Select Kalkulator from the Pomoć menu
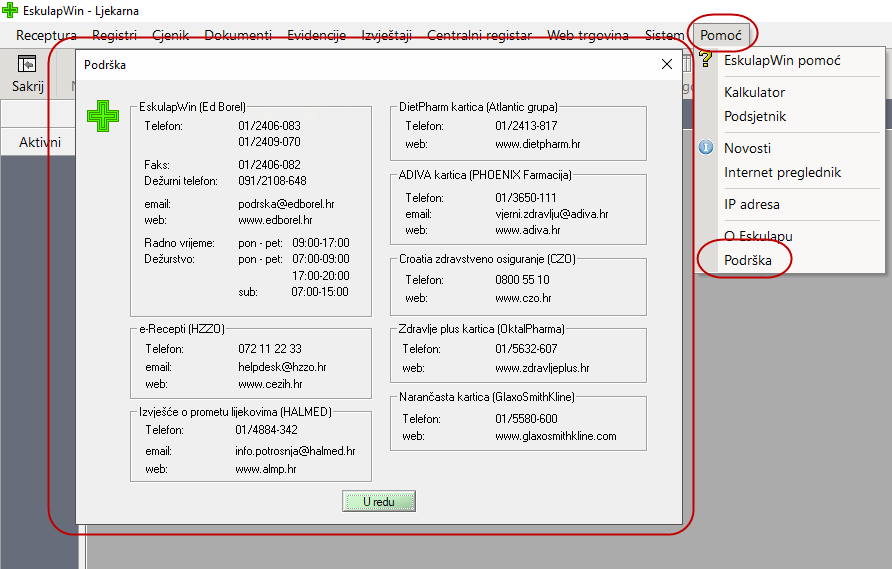 coord(754,92)
